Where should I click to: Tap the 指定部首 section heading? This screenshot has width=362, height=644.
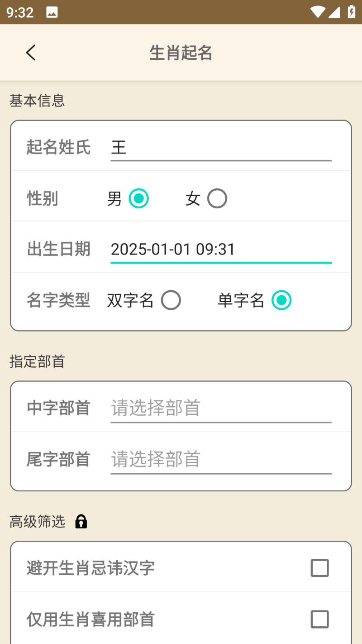pos(37,361)
